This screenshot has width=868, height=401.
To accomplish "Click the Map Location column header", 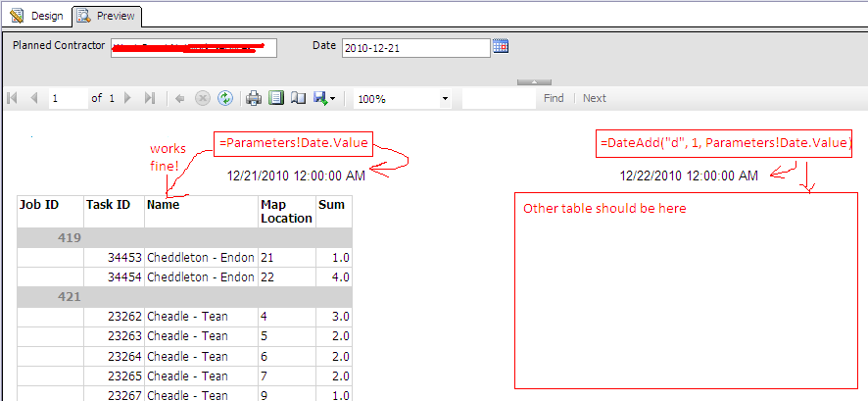I will (x=287, y=211).
